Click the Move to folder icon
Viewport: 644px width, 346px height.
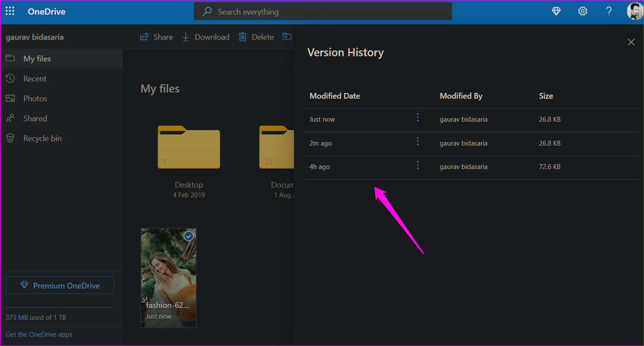[x=287, y=37]
